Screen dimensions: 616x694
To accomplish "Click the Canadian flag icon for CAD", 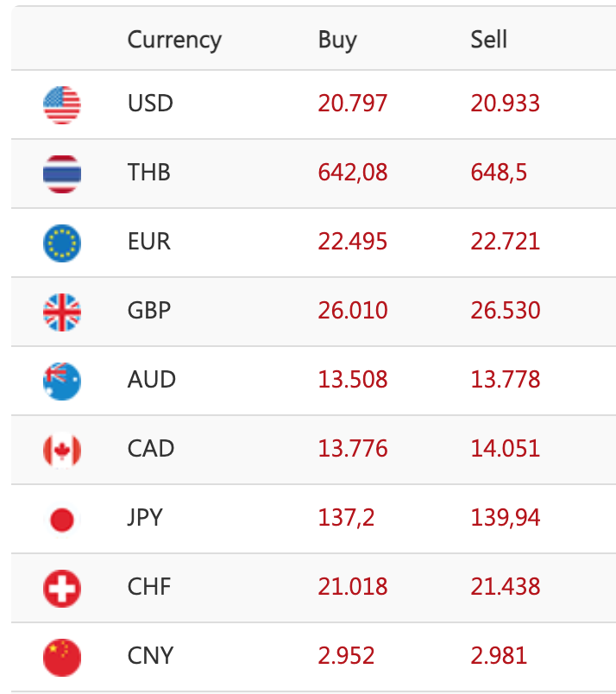I will 62,451.
